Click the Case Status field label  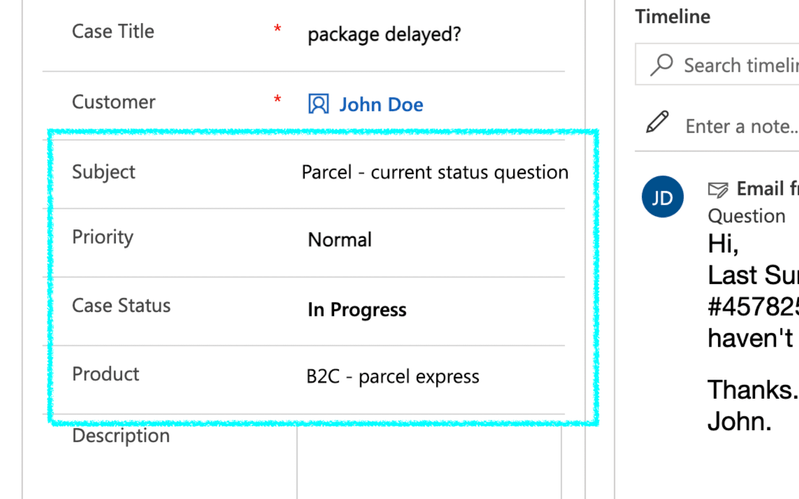[x=121, y=306]
